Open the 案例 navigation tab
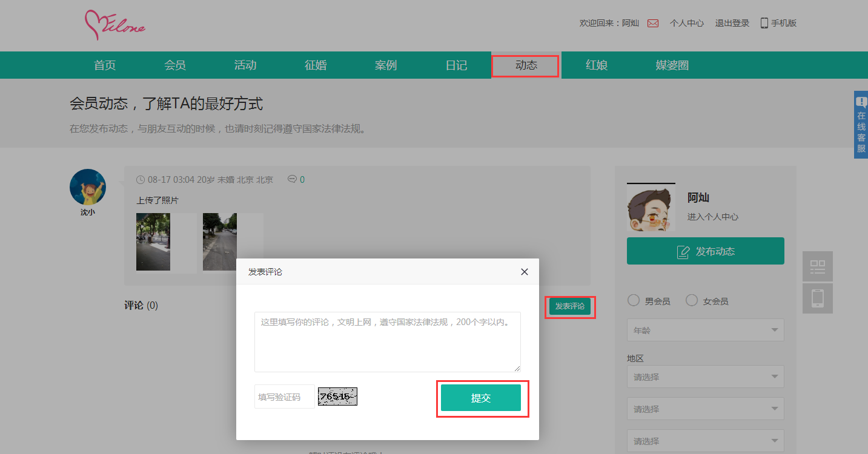 point(386,65)
